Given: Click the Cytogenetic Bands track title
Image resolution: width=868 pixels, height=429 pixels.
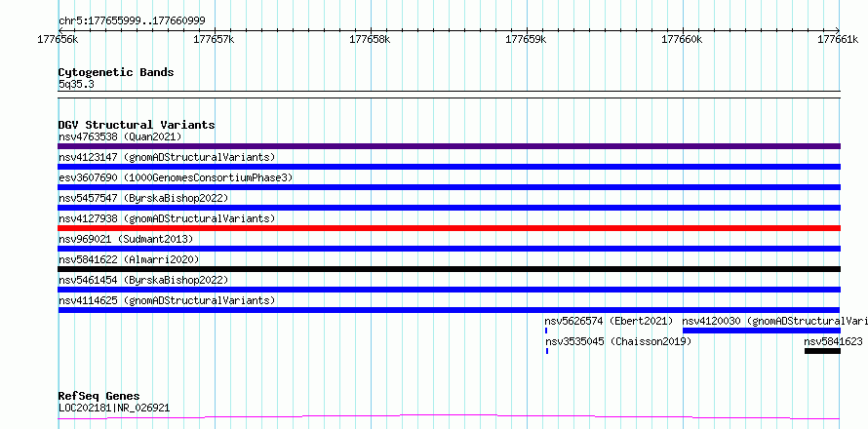Looking at the screenshot, I should pos(116,72).
